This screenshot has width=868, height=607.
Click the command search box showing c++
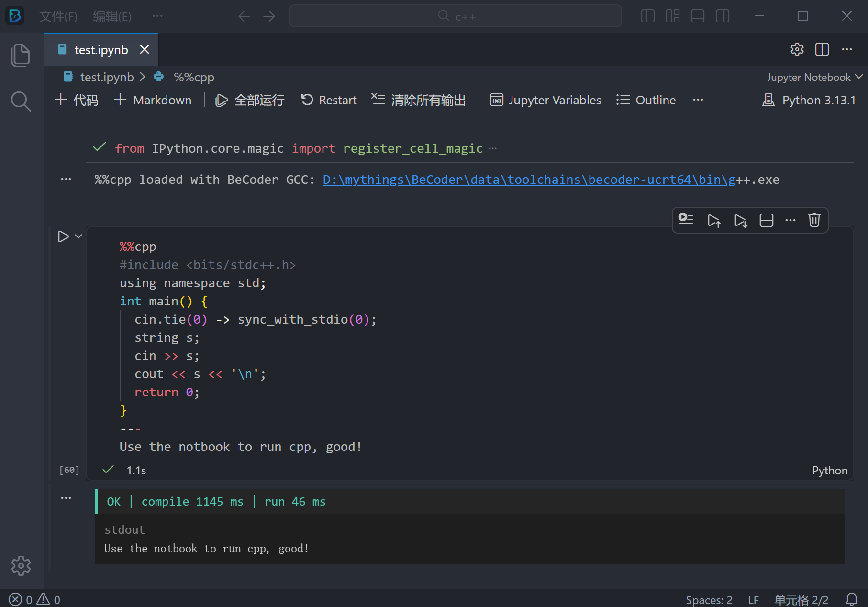click(x=455, y=16)
